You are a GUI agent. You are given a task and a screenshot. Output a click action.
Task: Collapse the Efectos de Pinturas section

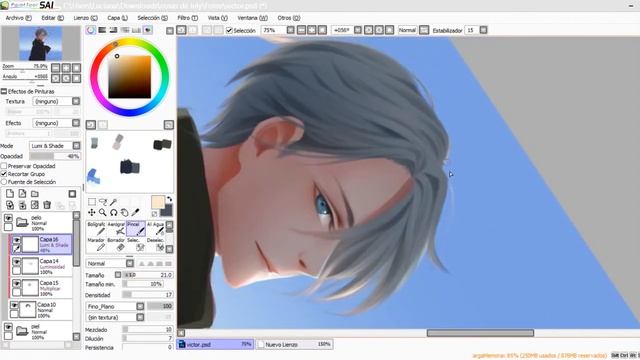[x=4, y=91]
